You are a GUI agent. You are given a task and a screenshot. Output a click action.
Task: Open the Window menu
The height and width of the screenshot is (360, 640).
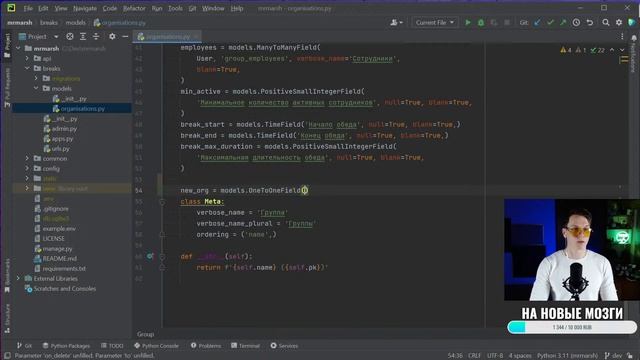pos(213,8)
